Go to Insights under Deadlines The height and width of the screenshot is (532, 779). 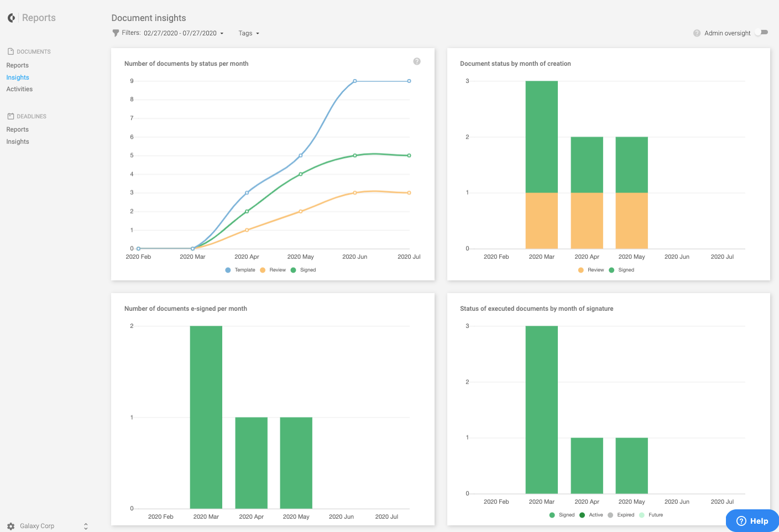18,142
